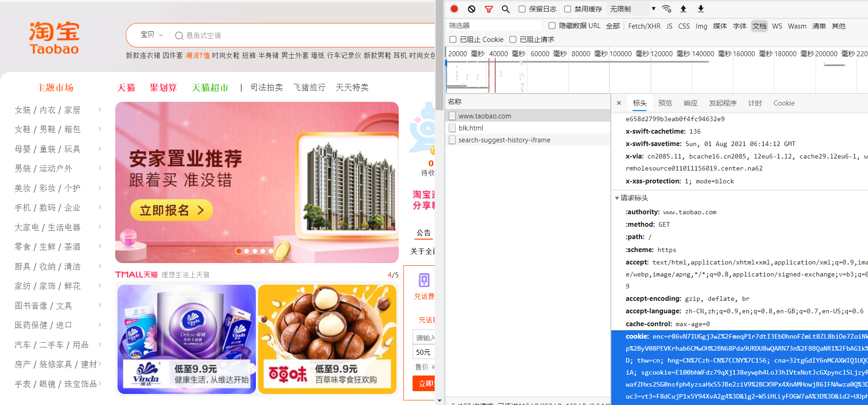Open the Vinda 低至9.9元 promotion card
Image resolution: width=868 pixels, height=405 pixels.
187,339
